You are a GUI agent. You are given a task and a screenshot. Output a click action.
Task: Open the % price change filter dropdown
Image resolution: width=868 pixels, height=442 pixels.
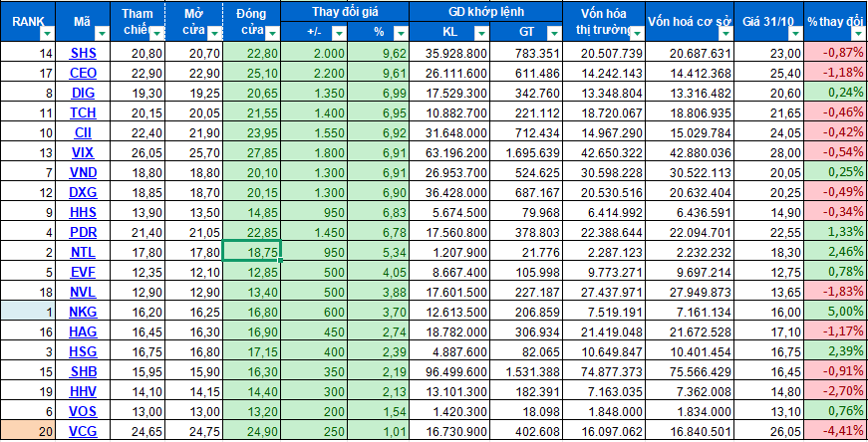(401, 34)
